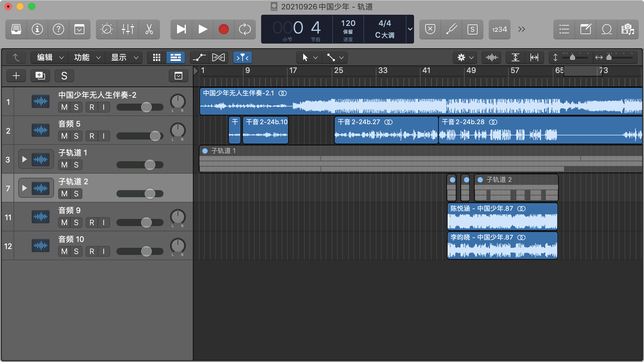Enable record on 音频 10 track
Image resolution: width=644 pixels, height=362 pixels.
[x=92, y=251]
